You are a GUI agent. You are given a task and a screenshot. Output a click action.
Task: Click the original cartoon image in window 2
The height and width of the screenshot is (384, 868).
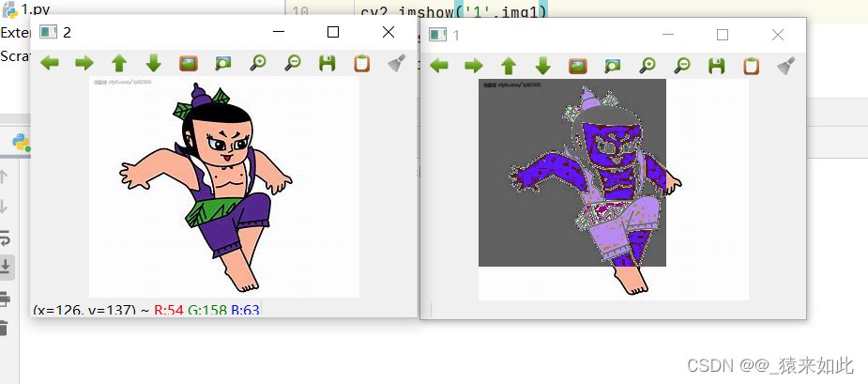coord(224,187)
